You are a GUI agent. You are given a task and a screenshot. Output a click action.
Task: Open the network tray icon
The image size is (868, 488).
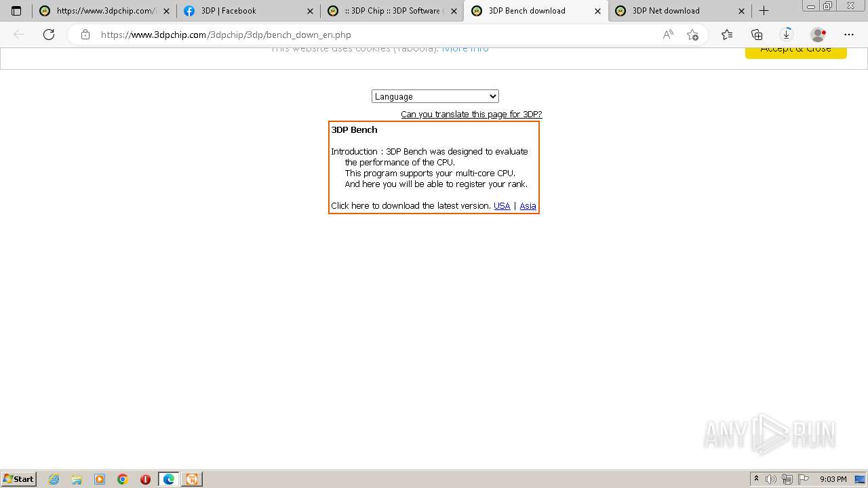point(787,479)
